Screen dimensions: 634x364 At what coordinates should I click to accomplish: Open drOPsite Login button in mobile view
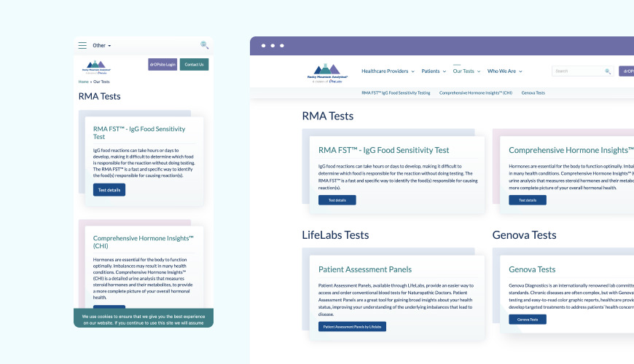pos(163,64)
